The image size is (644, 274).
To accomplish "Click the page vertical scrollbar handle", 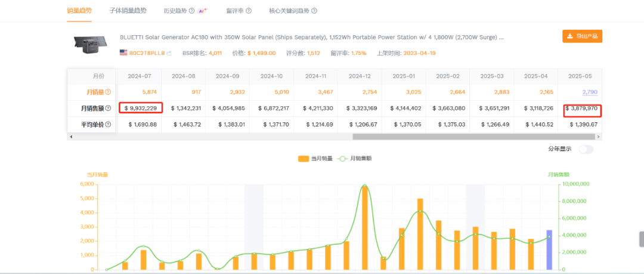I will (x=641, y=239).
